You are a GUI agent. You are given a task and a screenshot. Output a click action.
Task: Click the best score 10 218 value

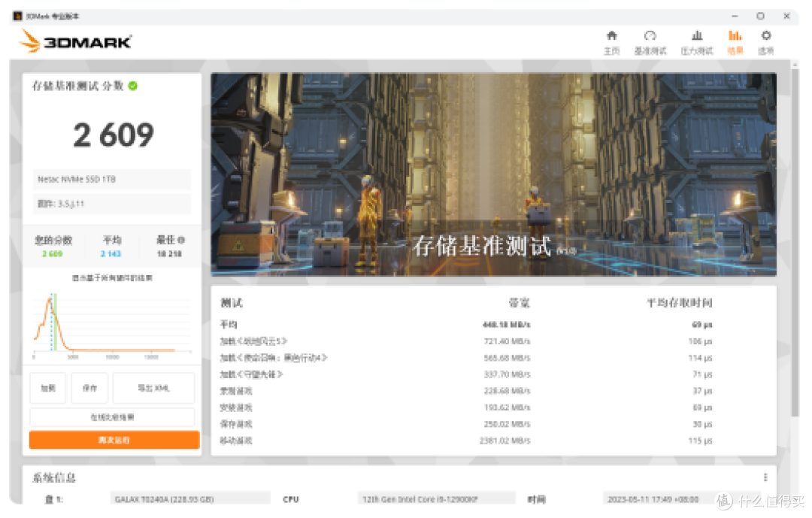(x=169, y=254)
